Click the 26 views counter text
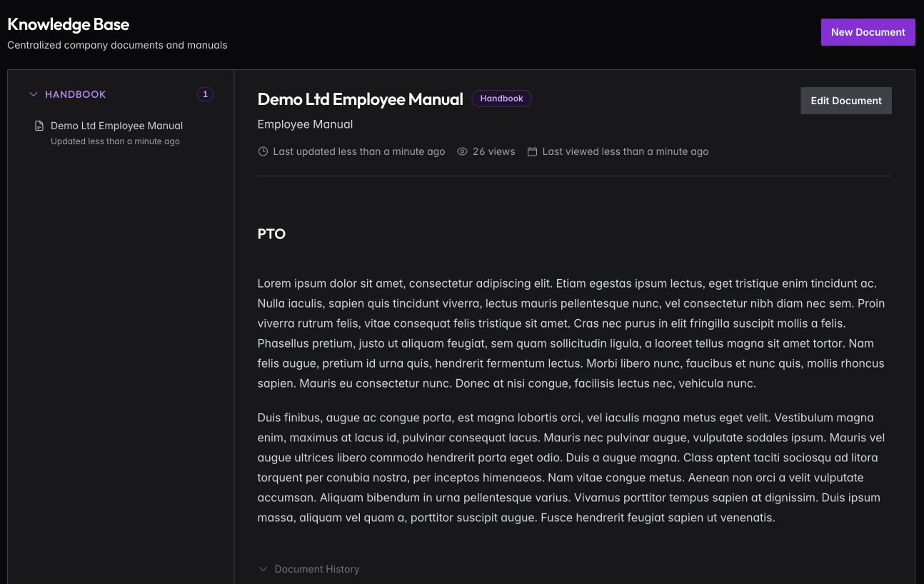Image resolution: width=924 pixels, height=584 pixels. pyautogui.click(x=493, y=151)
